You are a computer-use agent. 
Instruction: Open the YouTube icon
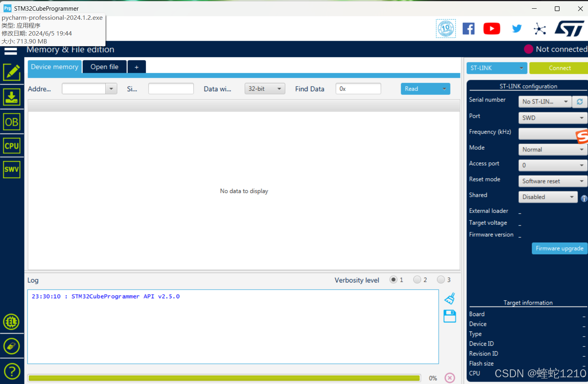coord(492,28)
